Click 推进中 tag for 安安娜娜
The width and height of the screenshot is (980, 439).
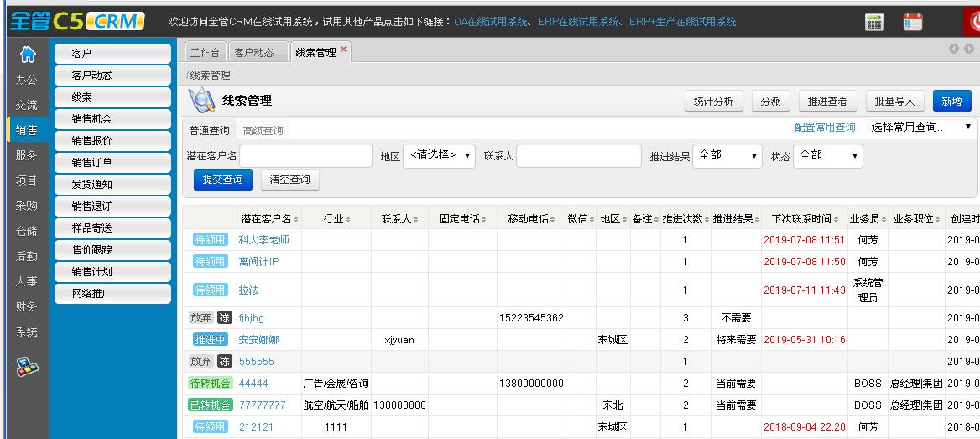210,340
